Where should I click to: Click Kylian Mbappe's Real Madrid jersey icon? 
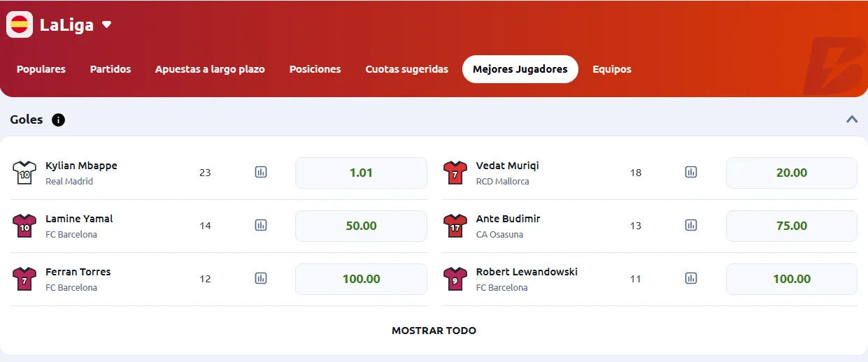coord(24,173)
